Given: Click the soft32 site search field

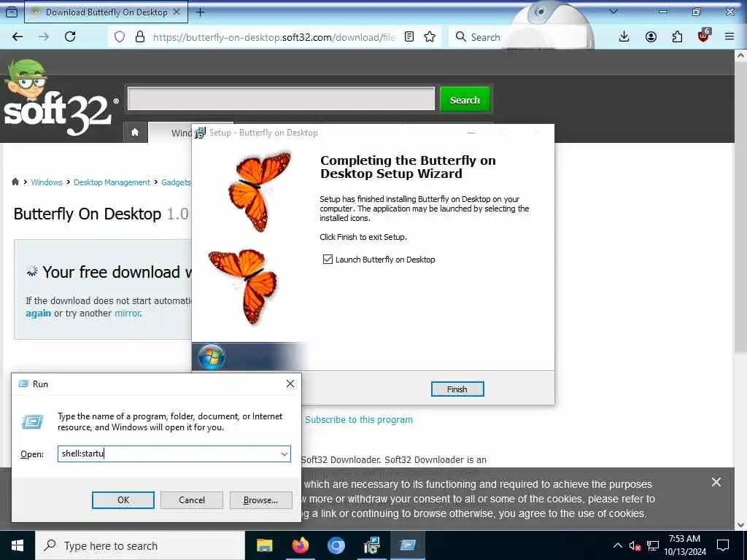Looking at the screenshot, I should 281,99.
